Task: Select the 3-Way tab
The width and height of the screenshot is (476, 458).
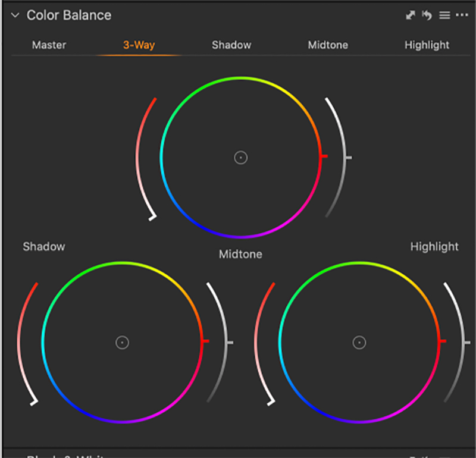Action: (139, 45)
